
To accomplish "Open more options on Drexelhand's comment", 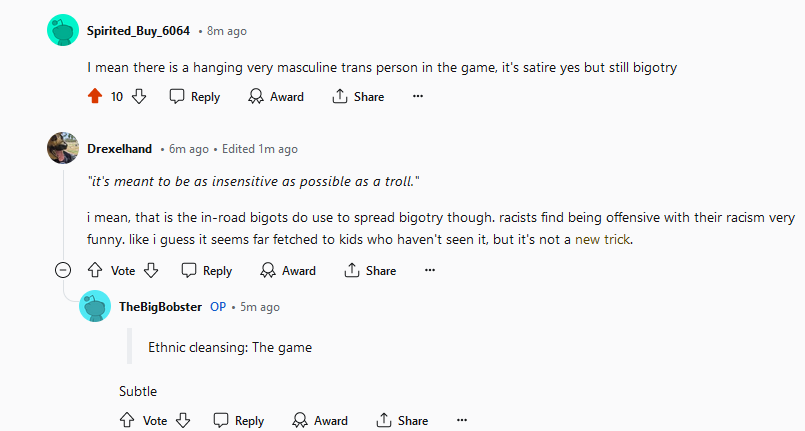I will (x=430, y=270).
